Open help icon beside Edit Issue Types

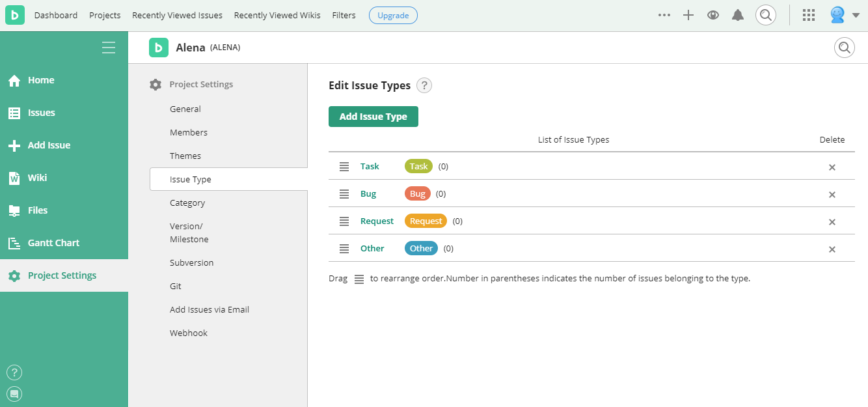(424, 85)
